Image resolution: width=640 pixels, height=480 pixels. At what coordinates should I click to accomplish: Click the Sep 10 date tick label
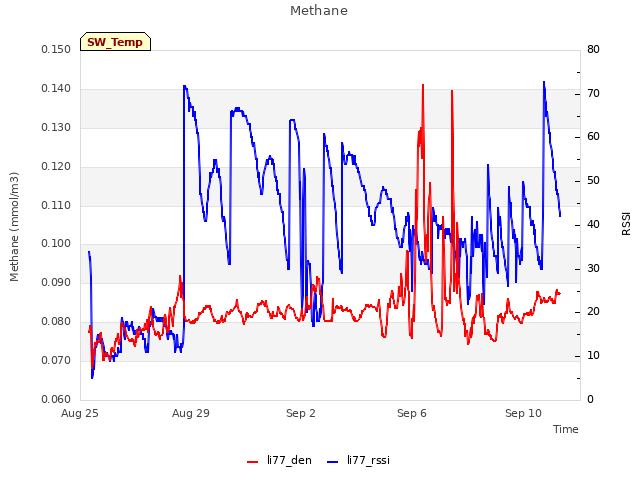523,413
